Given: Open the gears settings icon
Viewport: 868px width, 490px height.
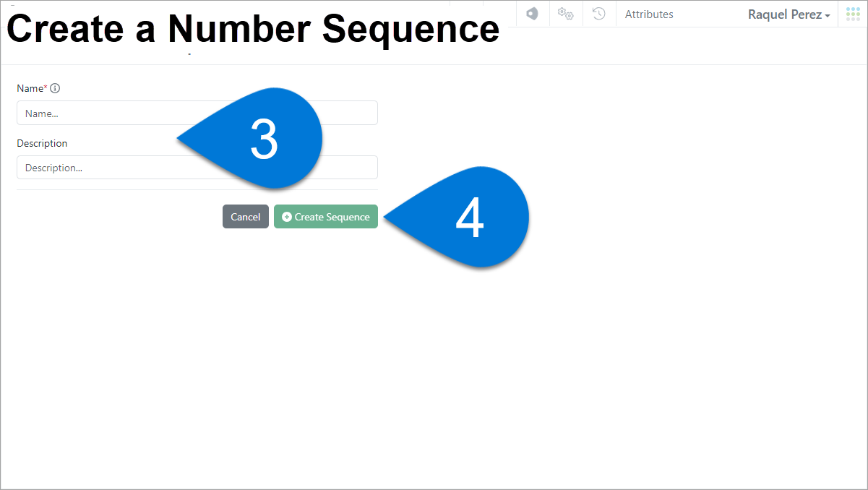Looking at the screenshot, I should [565, 14].
